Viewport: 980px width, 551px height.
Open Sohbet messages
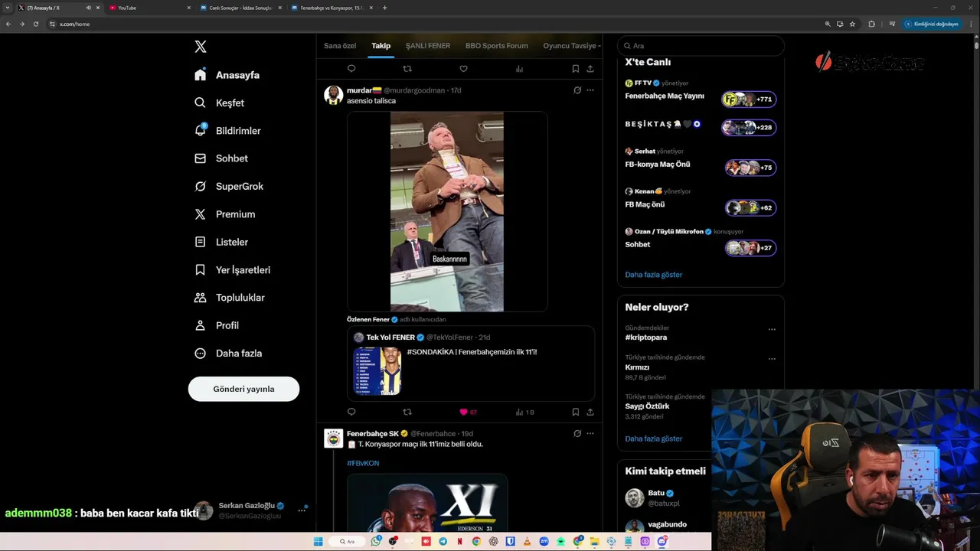(220, 158)
